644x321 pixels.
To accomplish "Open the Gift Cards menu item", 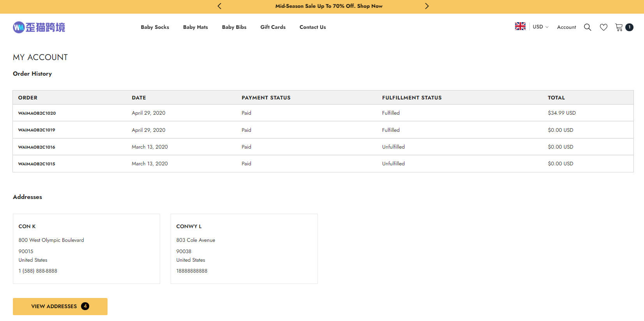I will [273, 27].
